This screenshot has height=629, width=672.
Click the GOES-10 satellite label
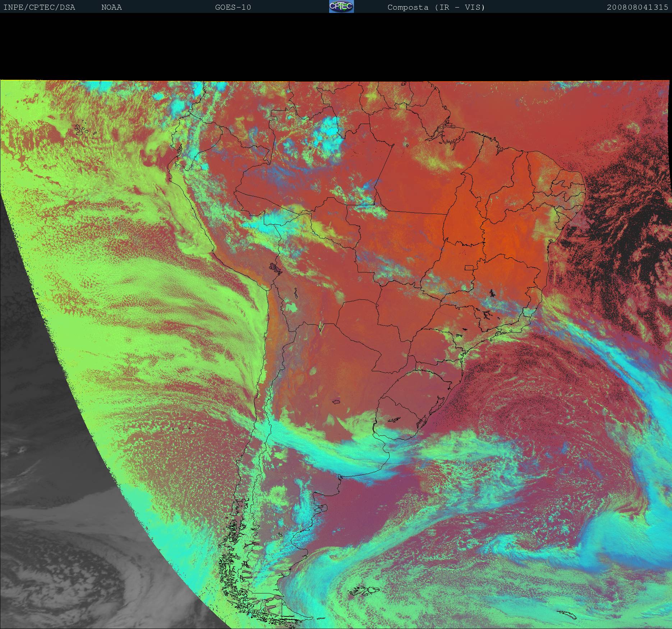[x=233, y=7]
